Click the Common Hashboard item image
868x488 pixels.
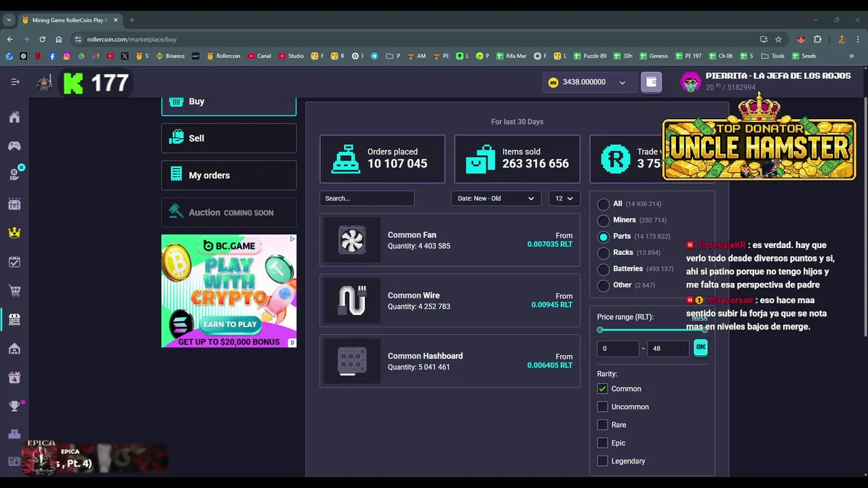coord(352,361)
